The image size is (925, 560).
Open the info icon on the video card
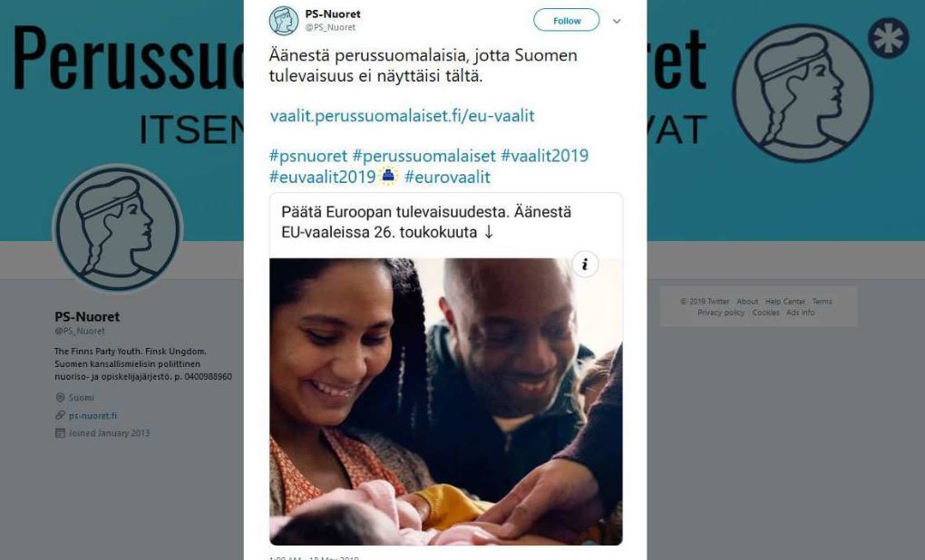[x=585, y=264]
